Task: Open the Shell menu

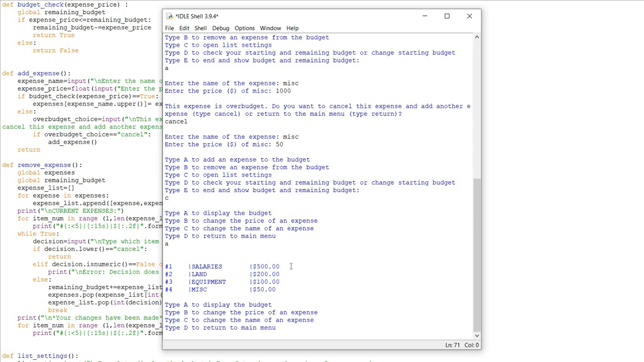Action: click(x=201, y=28)
